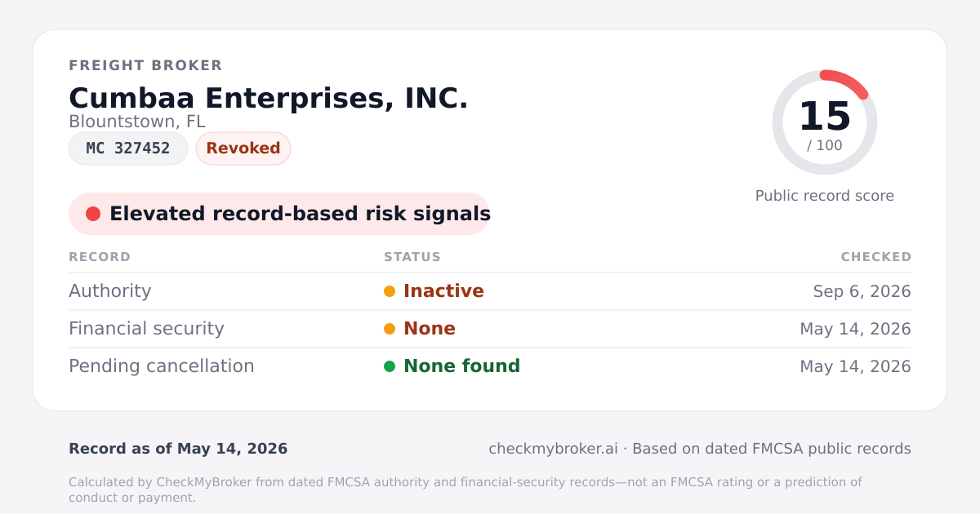
Task: Click the green dot beside None found
Action: [x=390, y=366]
